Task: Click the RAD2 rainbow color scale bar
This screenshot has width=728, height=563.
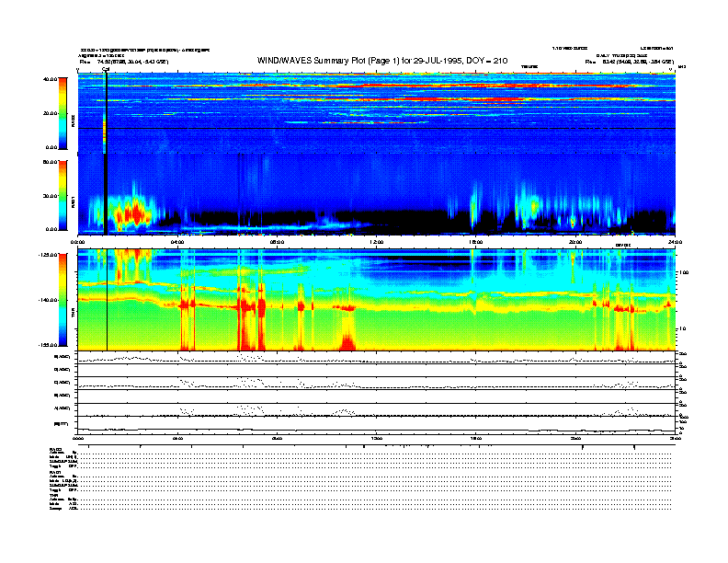Action: pyautogui.click(x=63, y=113)
